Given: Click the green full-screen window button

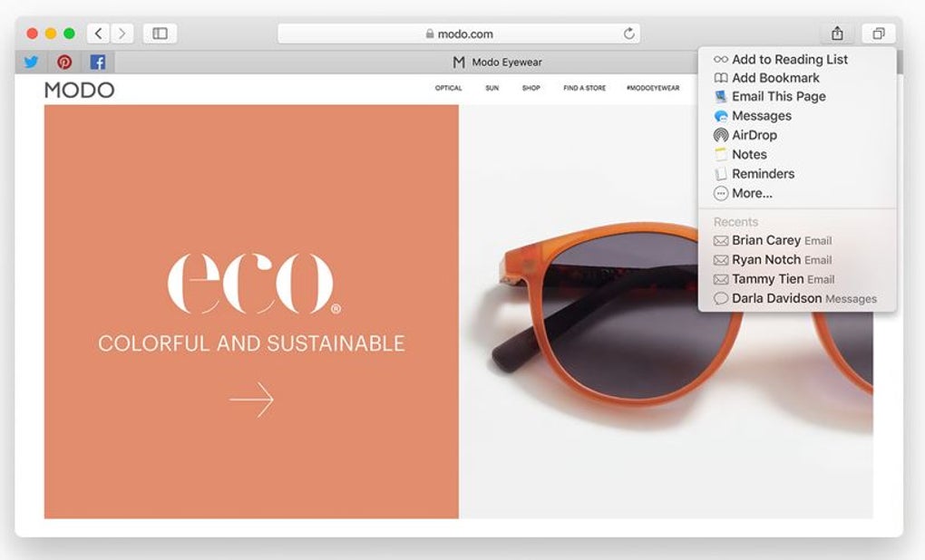Looking at the screenshot, I should coord(69,34).
